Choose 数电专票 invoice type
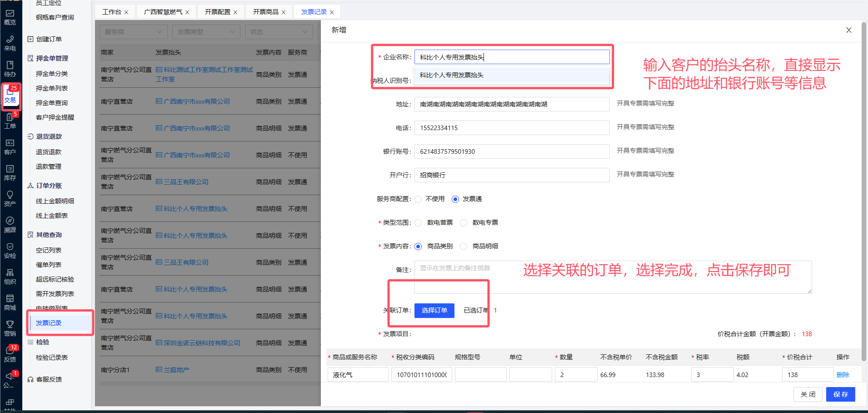This screenshot has height=413, width=868. [x=464, y=223]
